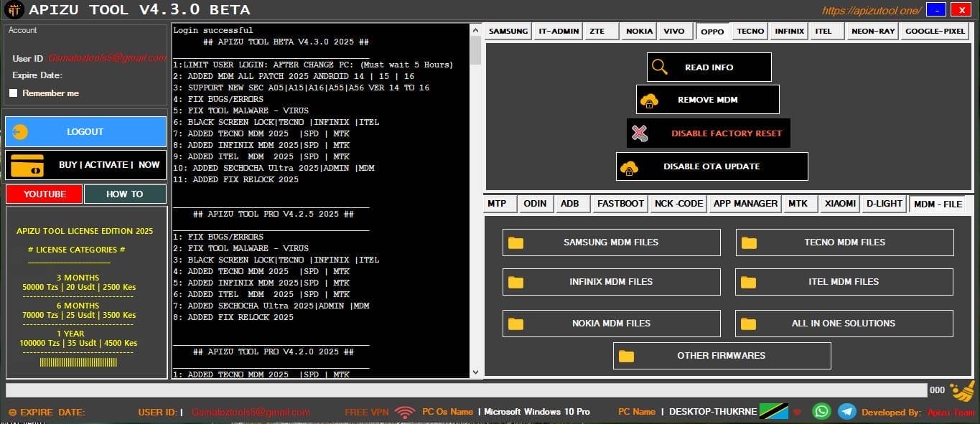Open the NEON-RAY tab

(x=873, y=32)
